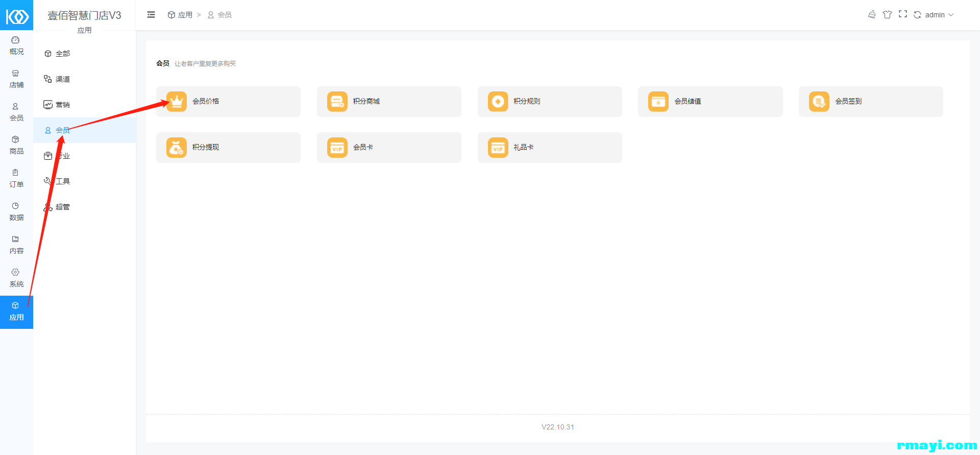Open the 会员价格 crown icon
The width and height of the screenshot is (980, 455).
point(177,102)
